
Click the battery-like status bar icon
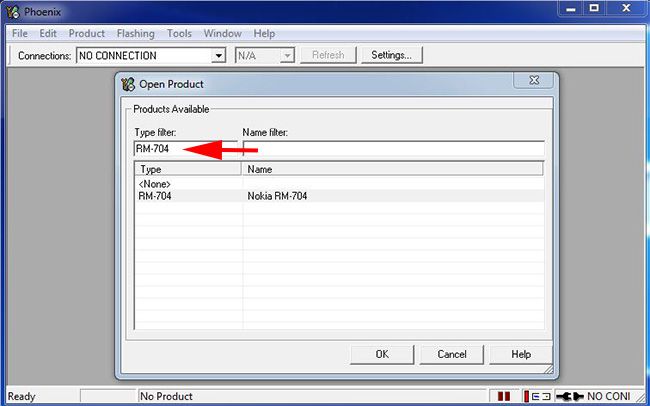click(537, 396)
